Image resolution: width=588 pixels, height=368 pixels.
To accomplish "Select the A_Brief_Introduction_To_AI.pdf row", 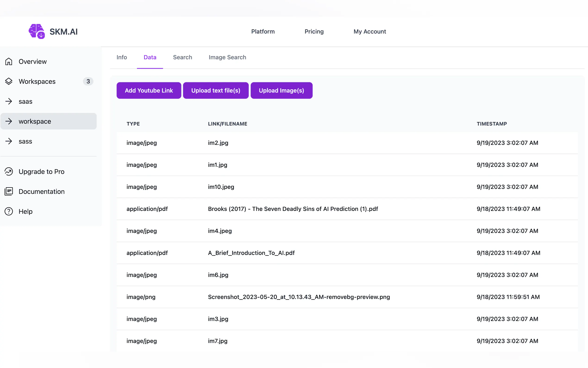I will click(251, 253).
